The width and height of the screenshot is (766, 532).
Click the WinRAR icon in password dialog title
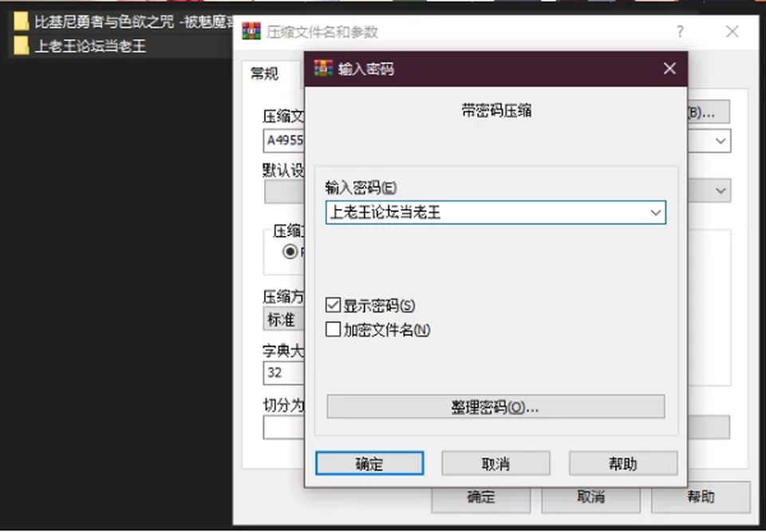323,69
